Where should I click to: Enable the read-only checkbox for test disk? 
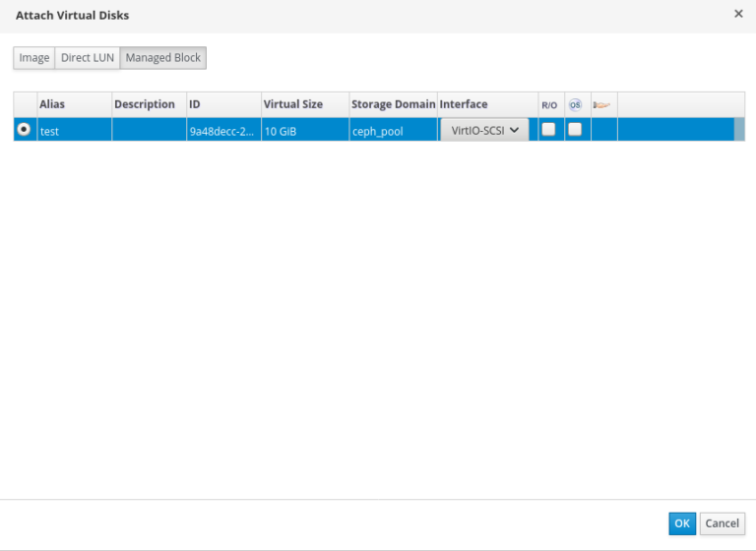(548, 129)
